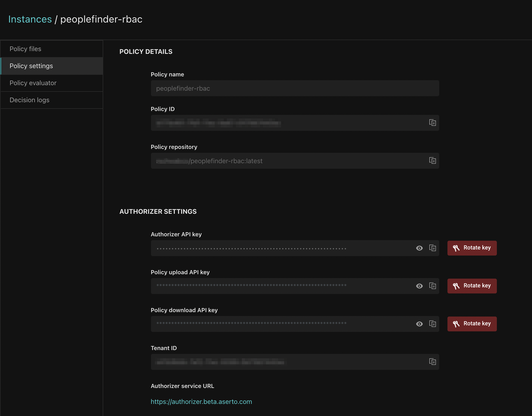Open the authorizer.beta.aserto.com link

(x=201, y=402)
